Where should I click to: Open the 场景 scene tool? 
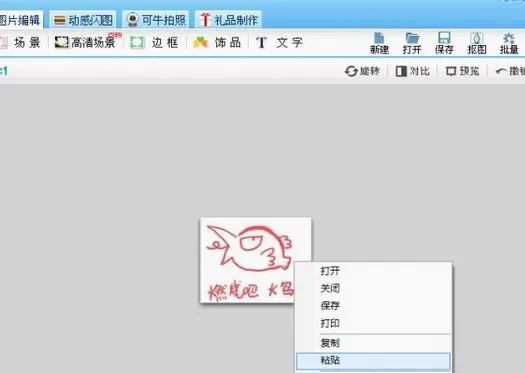[27, 43]
